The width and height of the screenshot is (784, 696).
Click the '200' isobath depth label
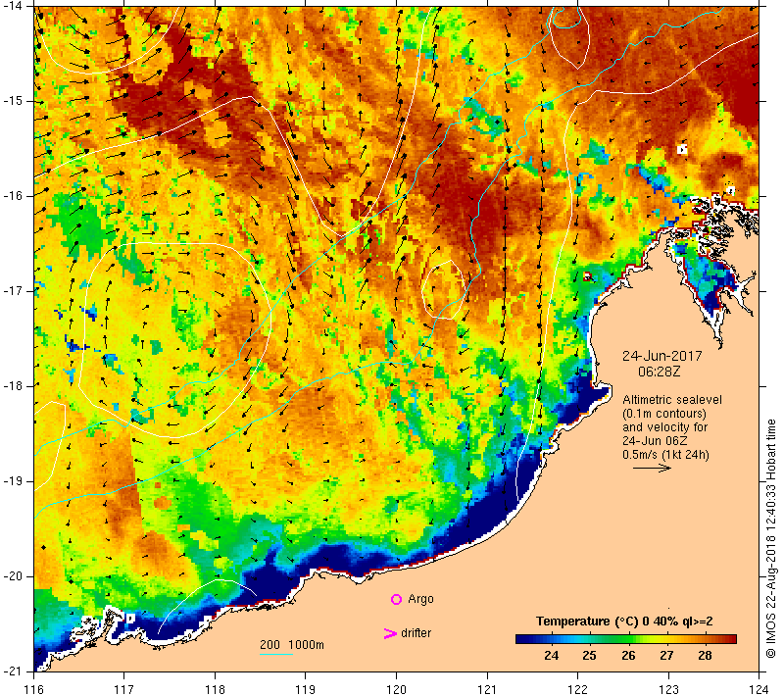tap(270, 645)
